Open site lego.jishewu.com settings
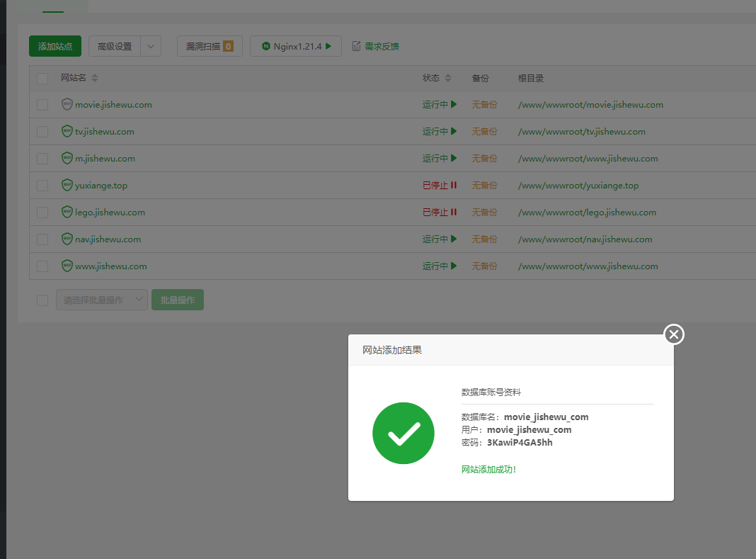 (x=110, y=213)
